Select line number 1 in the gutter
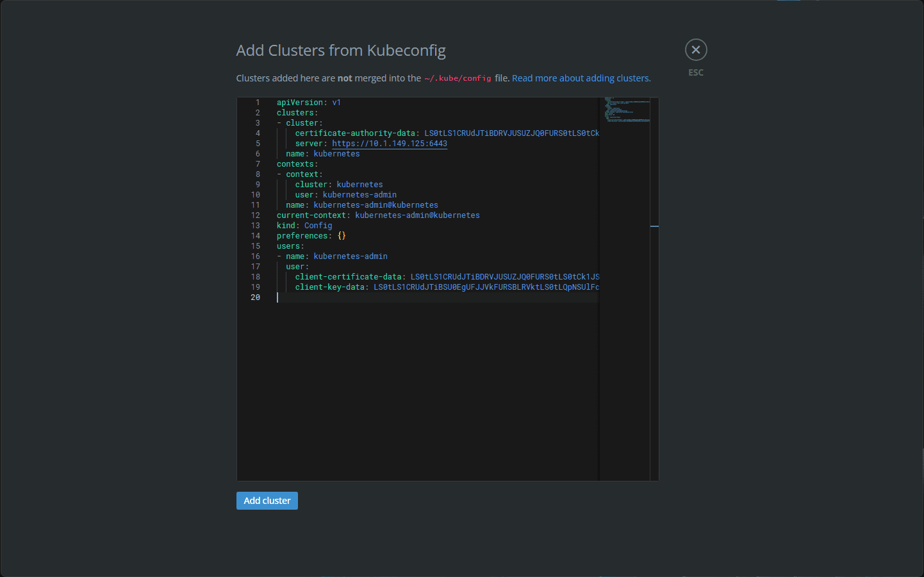 (258, 103)
